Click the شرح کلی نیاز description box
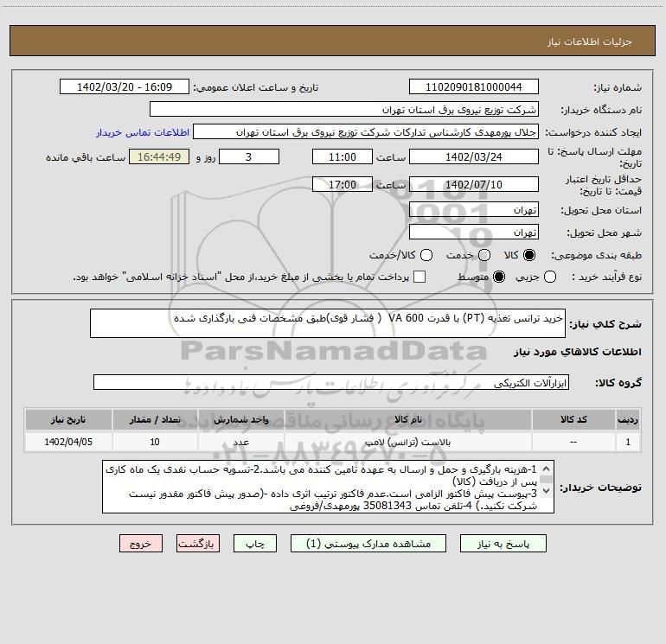 328,323
